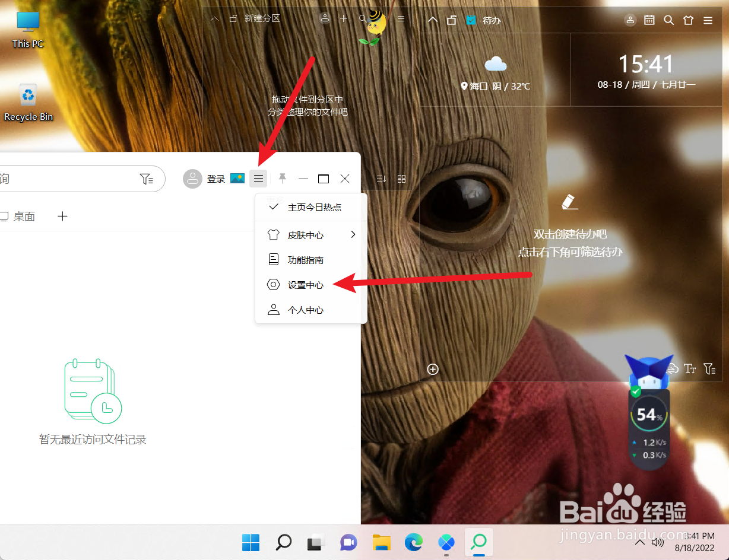
Task: Open the taskbar Search magnifier
Action: point(284,542)
